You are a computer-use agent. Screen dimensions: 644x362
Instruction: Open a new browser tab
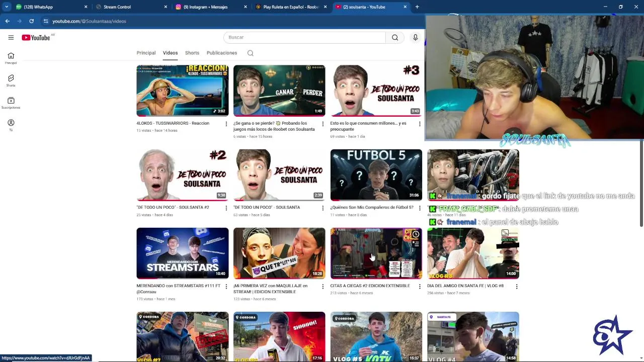(x=417, y=7)
